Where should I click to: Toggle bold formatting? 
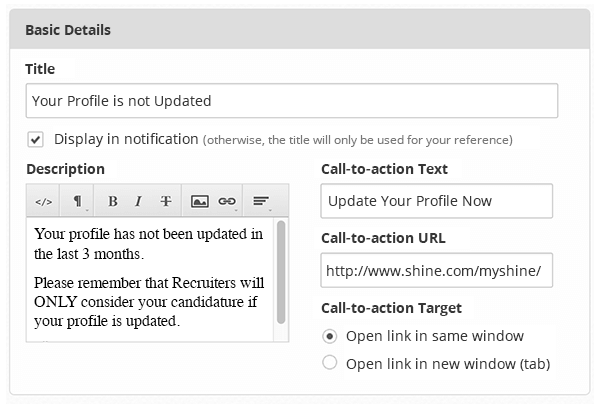(112, 201)
